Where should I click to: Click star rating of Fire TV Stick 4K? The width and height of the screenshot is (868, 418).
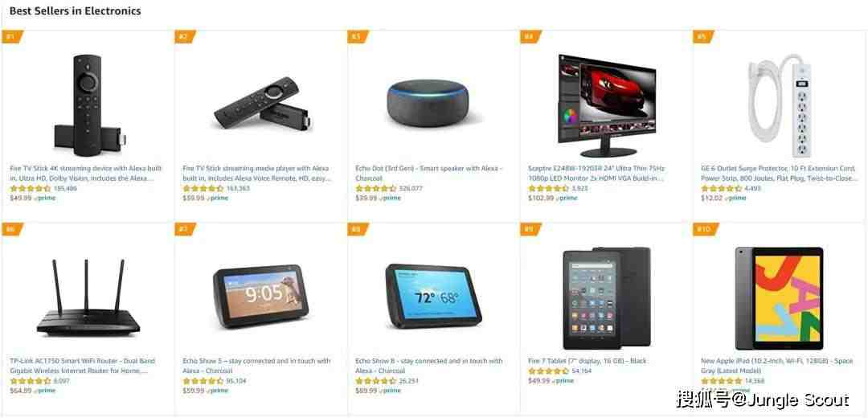tap(31, 189)
